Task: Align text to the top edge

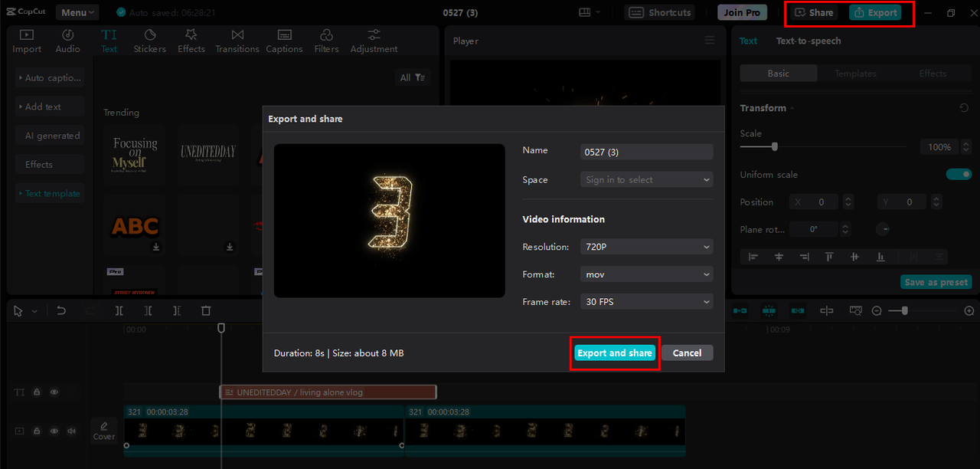Action: (x=829, y=257)
